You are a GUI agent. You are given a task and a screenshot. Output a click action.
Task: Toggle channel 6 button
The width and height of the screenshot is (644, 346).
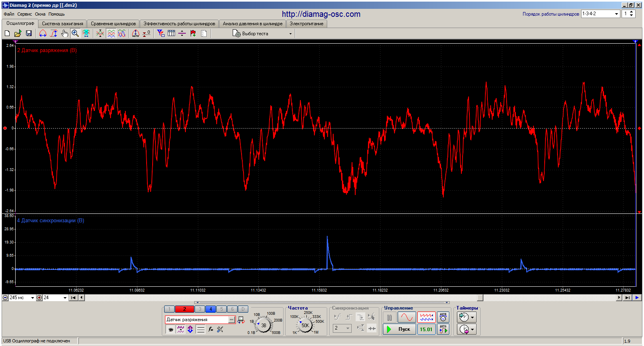click(232, 309)
